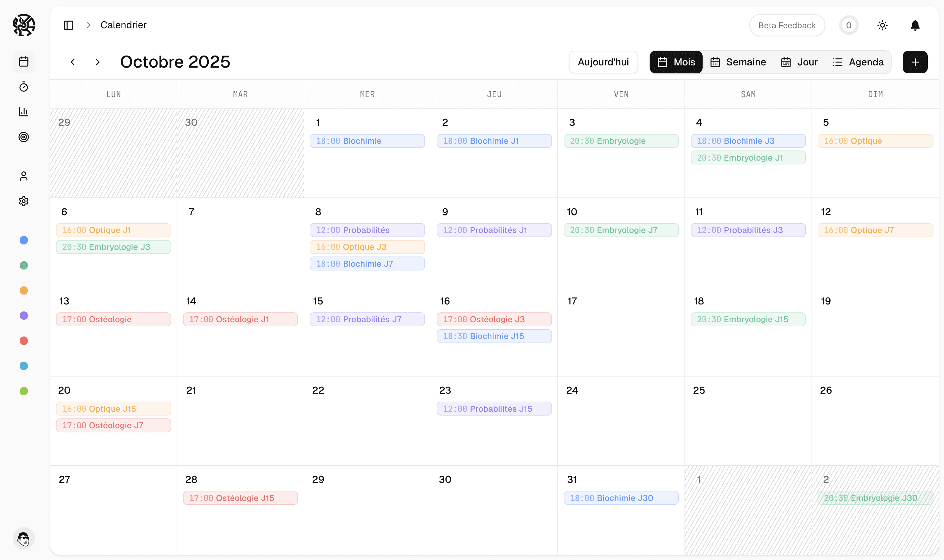Open the settings gear icon
The image size is (944, 560).
(24, 201)
